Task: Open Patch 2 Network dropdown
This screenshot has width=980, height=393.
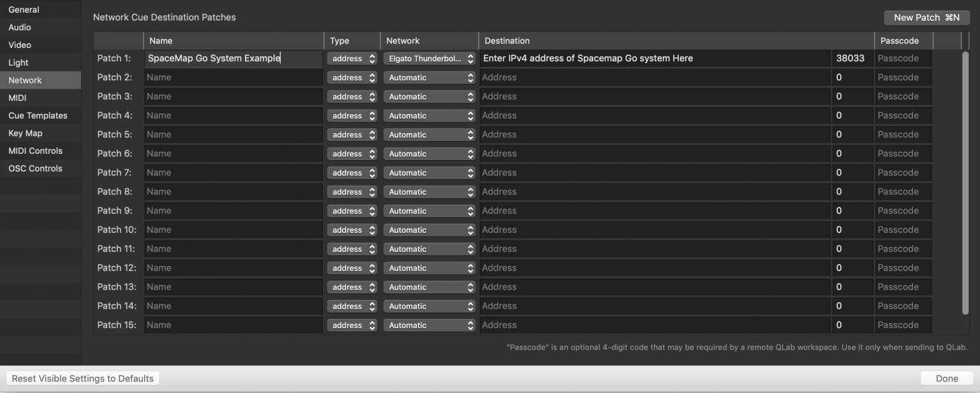Action: tap(429, 78)
